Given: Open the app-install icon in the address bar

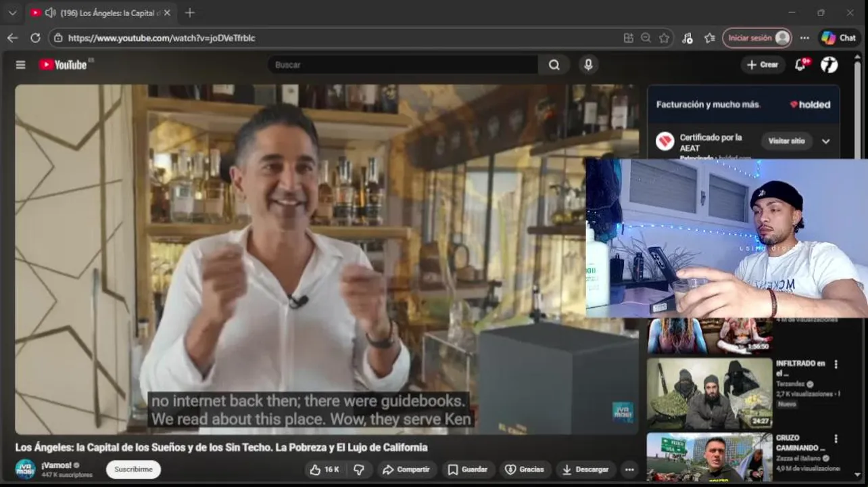Looking at the screenshot, I should (x=628, y=38).
